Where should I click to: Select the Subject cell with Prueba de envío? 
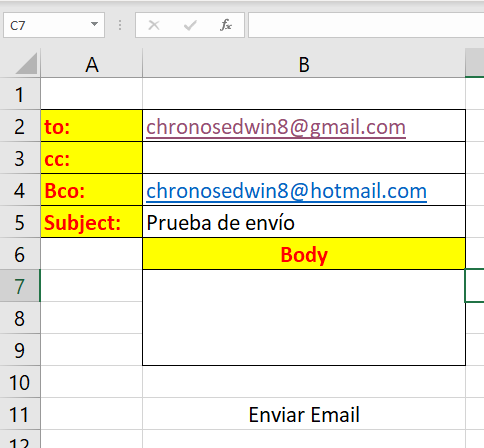tap(304, 222)
